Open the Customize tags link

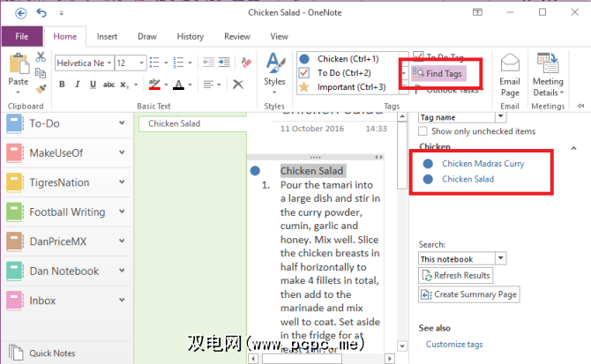[x=454, y=345]
